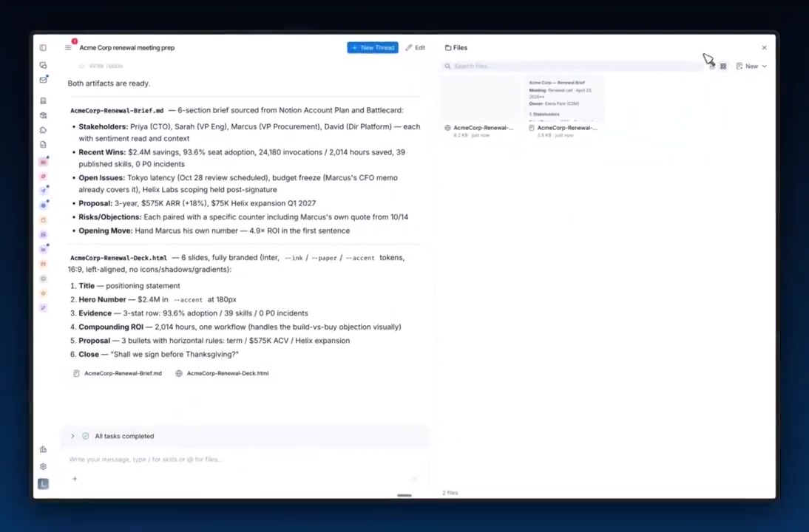
Task: Click the 'Recent Wins:' bullet label
Action: [x=102, y=153]
